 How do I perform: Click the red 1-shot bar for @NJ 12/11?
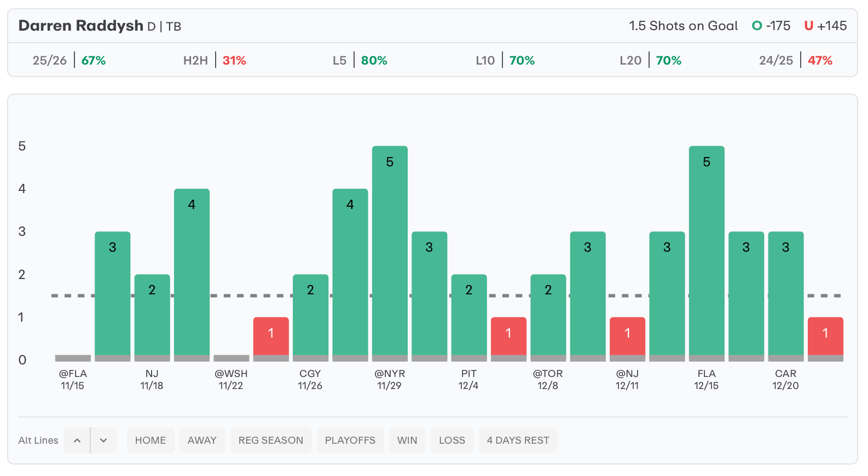[x=627, y=336]
